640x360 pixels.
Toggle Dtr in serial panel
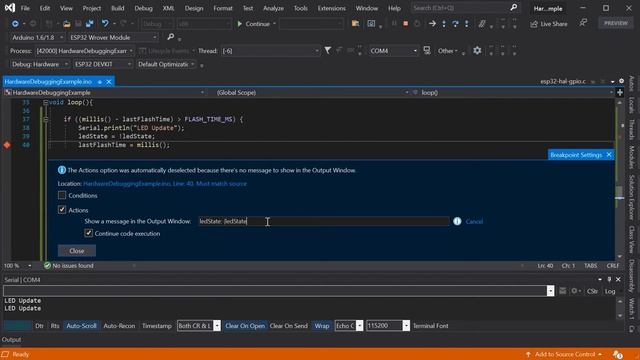(39, 326)
